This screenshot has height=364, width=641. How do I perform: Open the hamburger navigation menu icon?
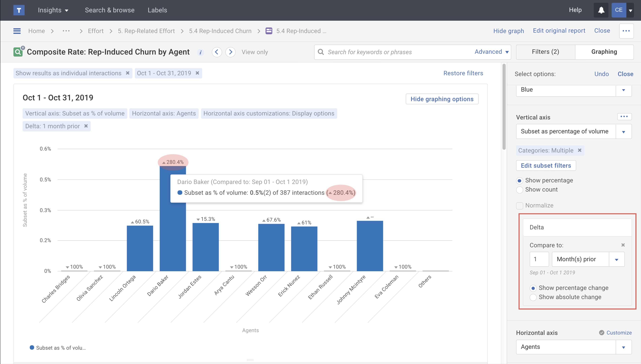tap(17, 31)
